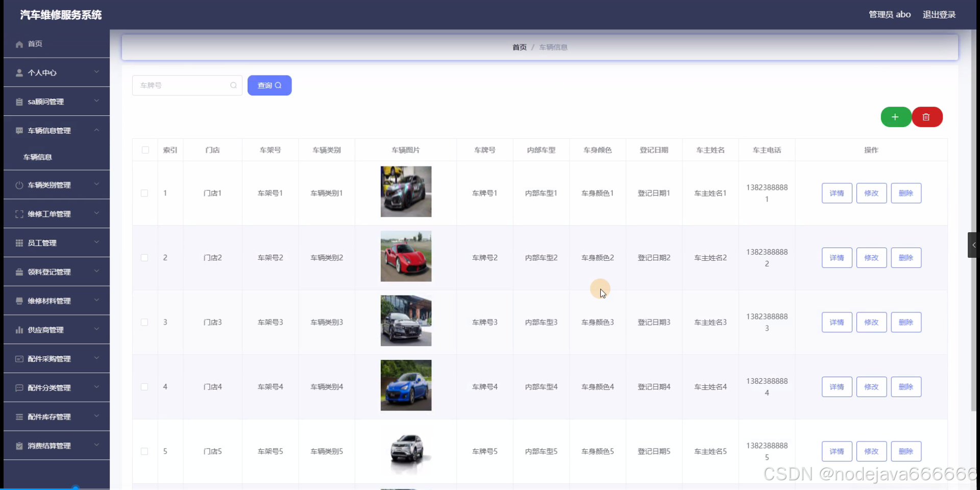
Task: Click 修改 for row 车牌号2
Action: [872, 258]
